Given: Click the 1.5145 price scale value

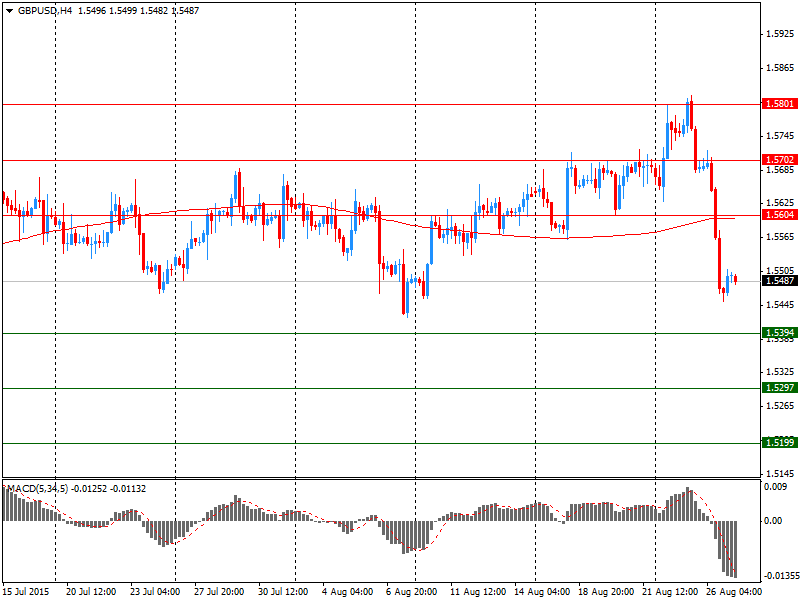Looking at the screenshot, I should 781,473.
